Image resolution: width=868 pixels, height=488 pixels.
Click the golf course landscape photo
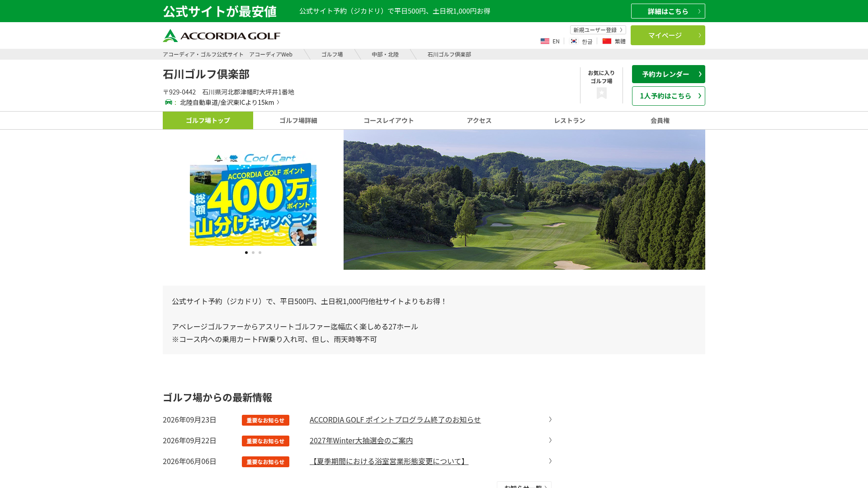(524, 200)
